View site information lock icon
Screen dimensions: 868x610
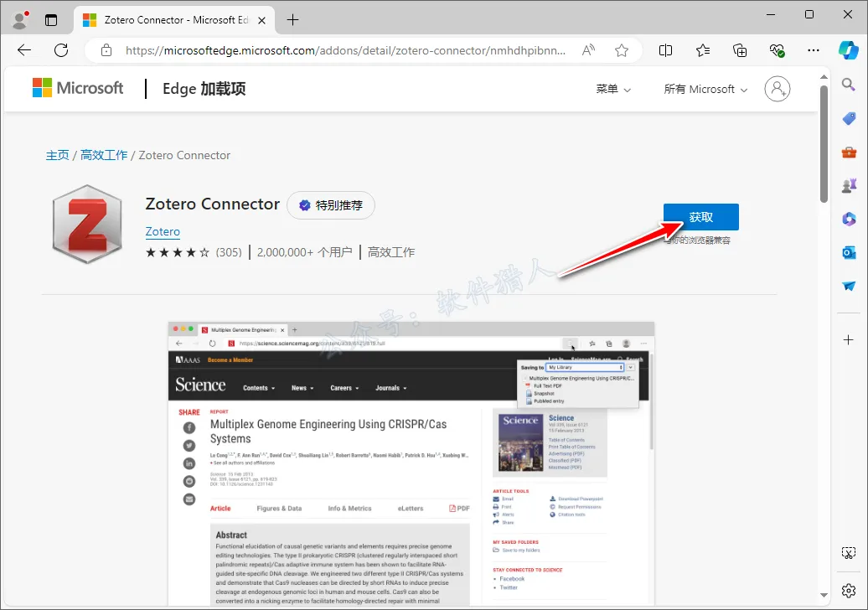click(x=106, y=50)
